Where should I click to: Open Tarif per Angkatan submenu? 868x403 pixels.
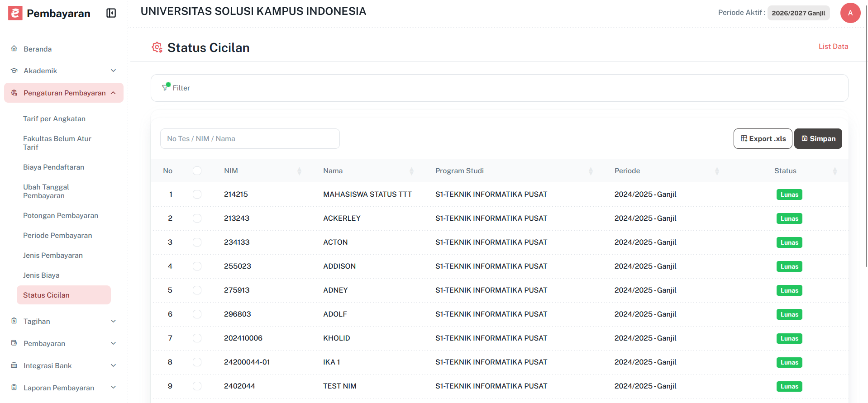(54, 119)
